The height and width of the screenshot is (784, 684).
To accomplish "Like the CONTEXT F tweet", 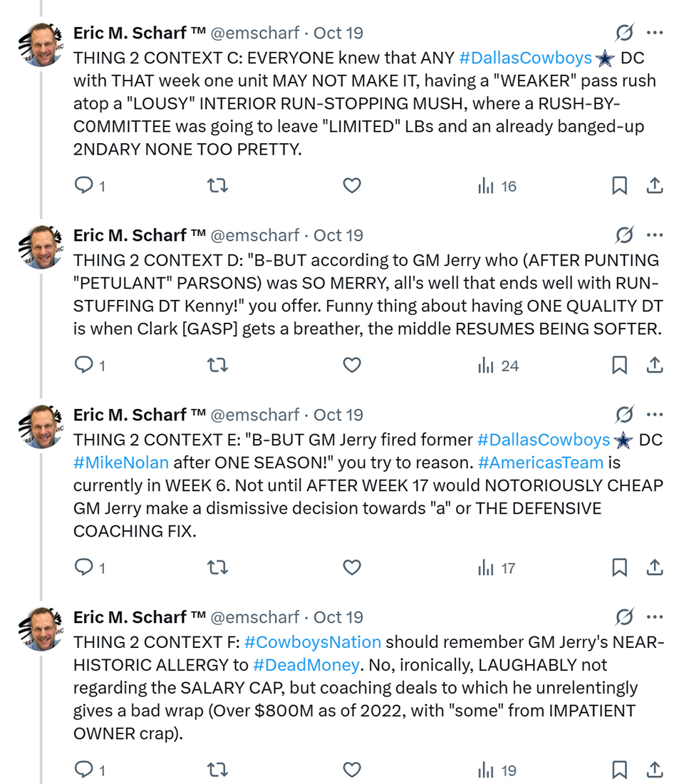I will (x=352, y=770).
